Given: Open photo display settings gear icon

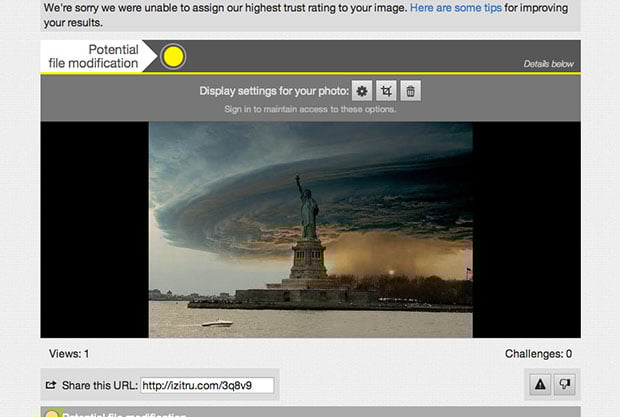Looking at the screenshot, I should tap(362, 91).
